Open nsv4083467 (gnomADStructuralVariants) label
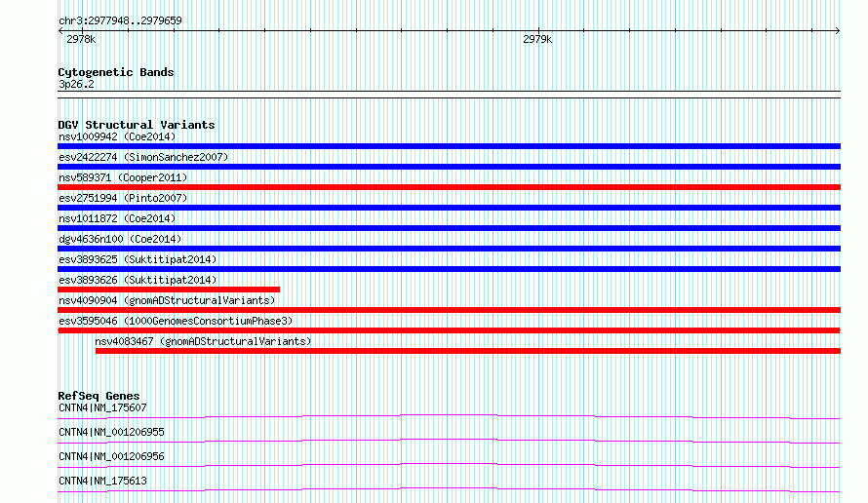This screenshot has height=503, width=868. click(203, 341)
